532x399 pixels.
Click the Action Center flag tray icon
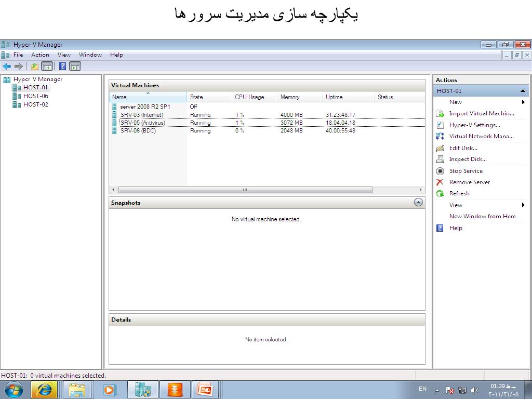click(x=450, y=390)
